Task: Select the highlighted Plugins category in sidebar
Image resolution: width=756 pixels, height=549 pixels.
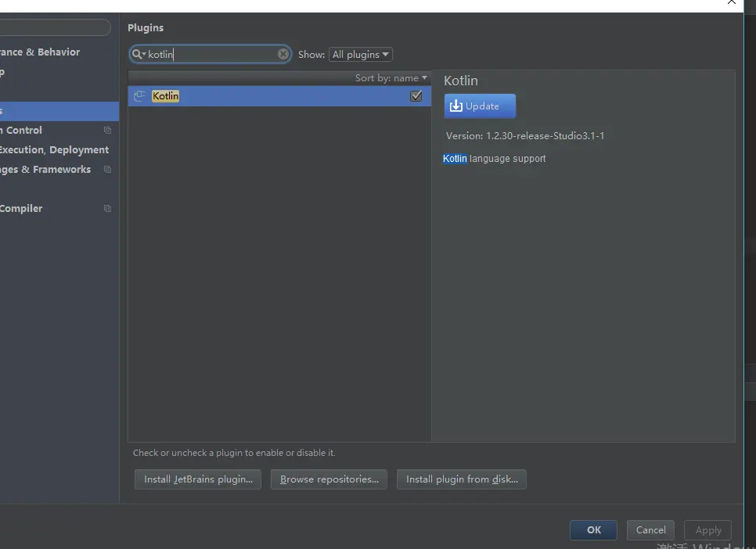Action: [59, 111]
